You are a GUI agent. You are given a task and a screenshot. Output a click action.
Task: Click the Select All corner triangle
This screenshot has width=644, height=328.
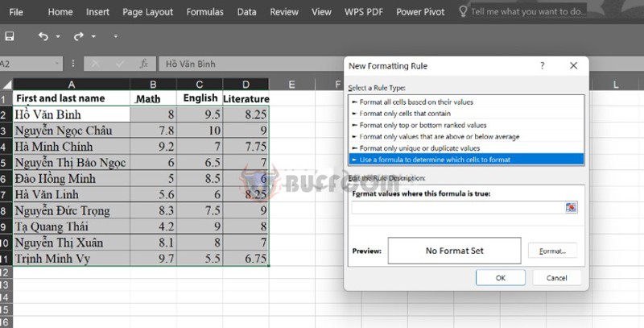[x=7, y=85]
